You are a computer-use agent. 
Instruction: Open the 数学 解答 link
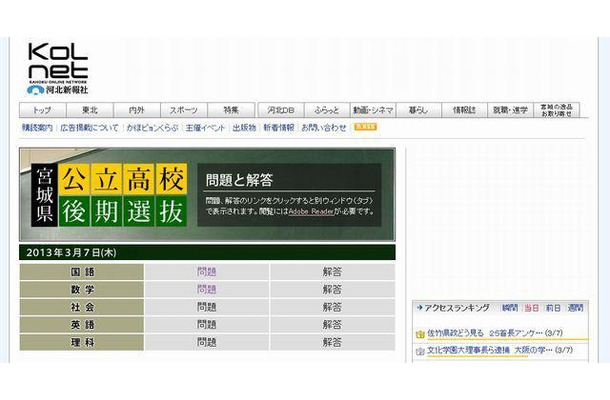coord(332,289)
